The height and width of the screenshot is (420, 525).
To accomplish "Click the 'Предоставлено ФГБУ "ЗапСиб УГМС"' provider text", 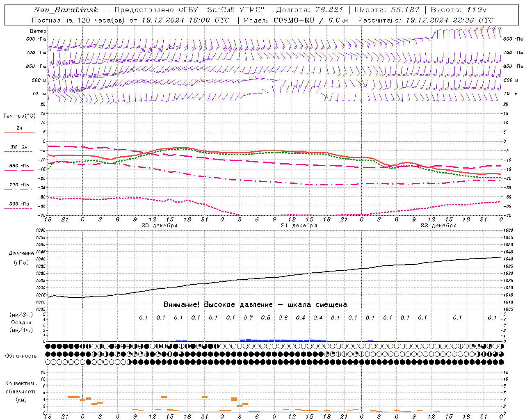I will click(189, 10).
